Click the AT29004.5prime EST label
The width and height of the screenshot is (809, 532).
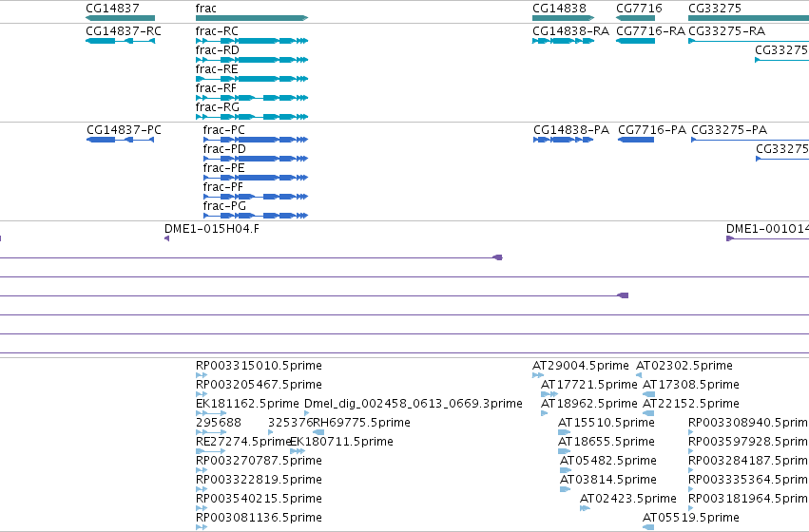click(581, 366)
